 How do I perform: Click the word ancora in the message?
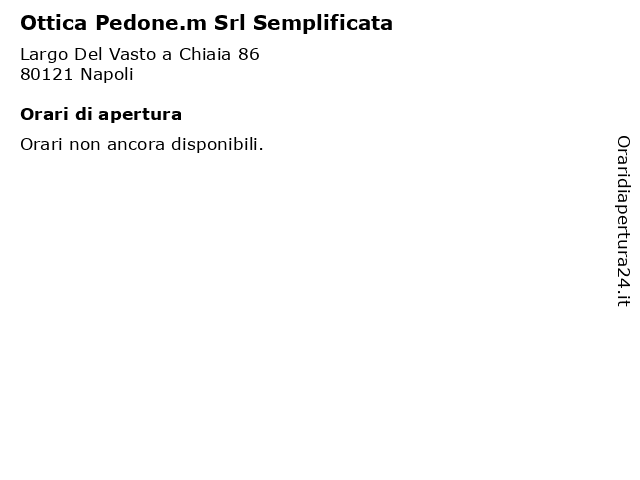[136, 146]
